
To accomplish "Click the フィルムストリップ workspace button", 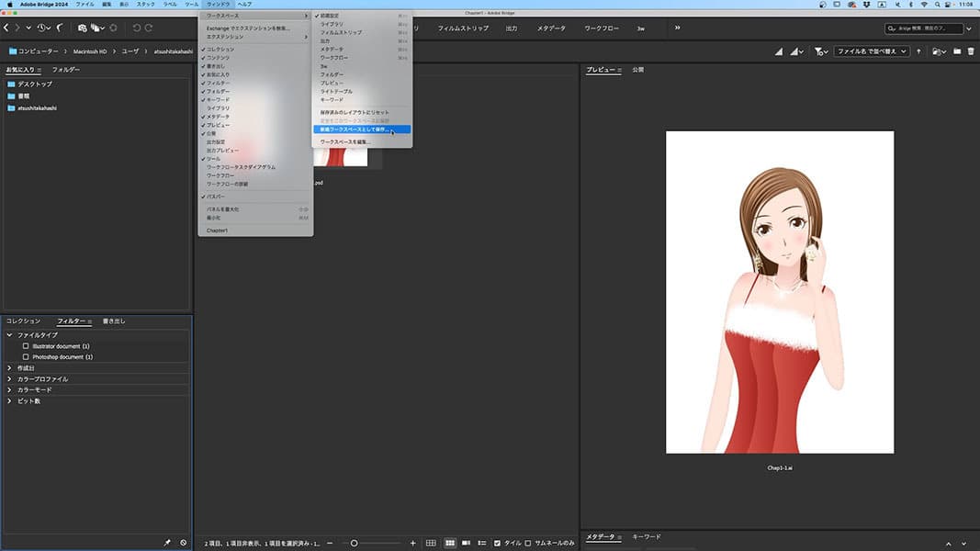I will point(463,28).
